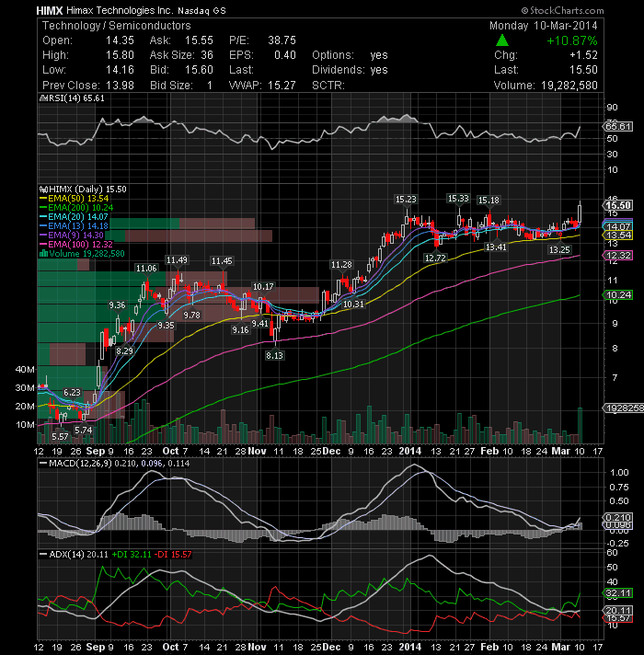644x655 pixels.
Task: Click the Himax Technologies Inc. company name
Action: pyautogui.click(x=120, y=11)
